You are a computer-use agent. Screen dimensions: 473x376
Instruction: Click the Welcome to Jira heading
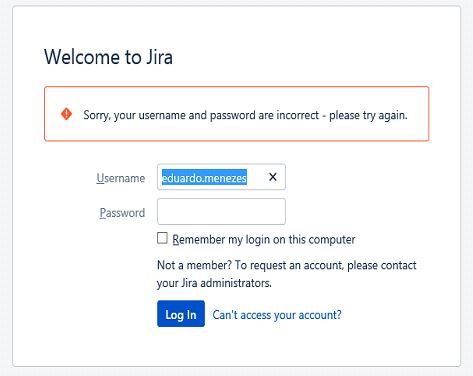point(109,57)
